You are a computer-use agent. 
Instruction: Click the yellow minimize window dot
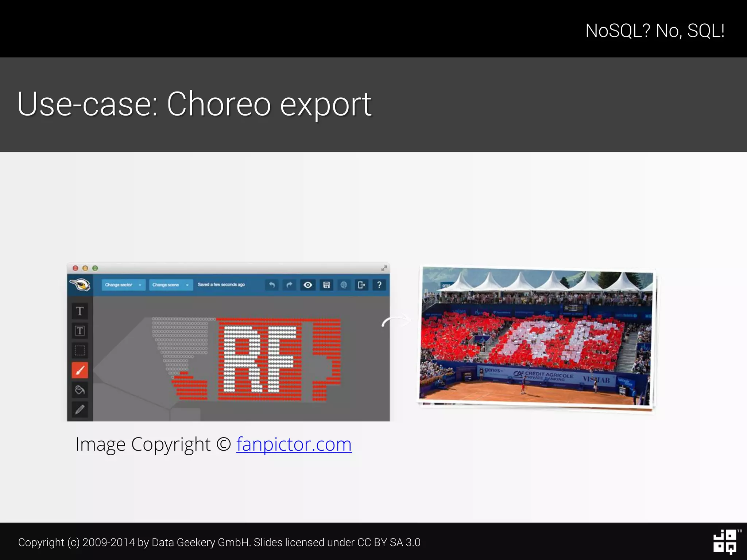(x=85, y=268)
